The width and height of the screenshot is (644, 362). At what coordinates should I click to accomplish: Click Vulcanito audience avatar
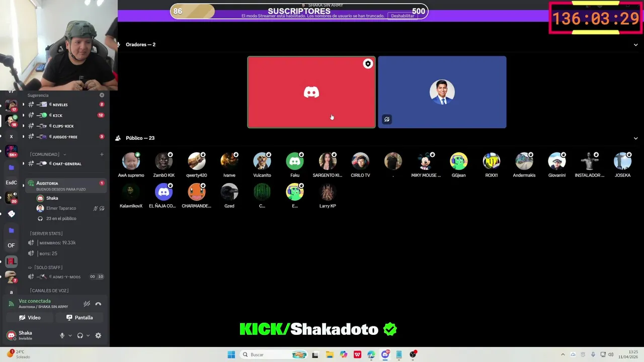pos(262,161)
